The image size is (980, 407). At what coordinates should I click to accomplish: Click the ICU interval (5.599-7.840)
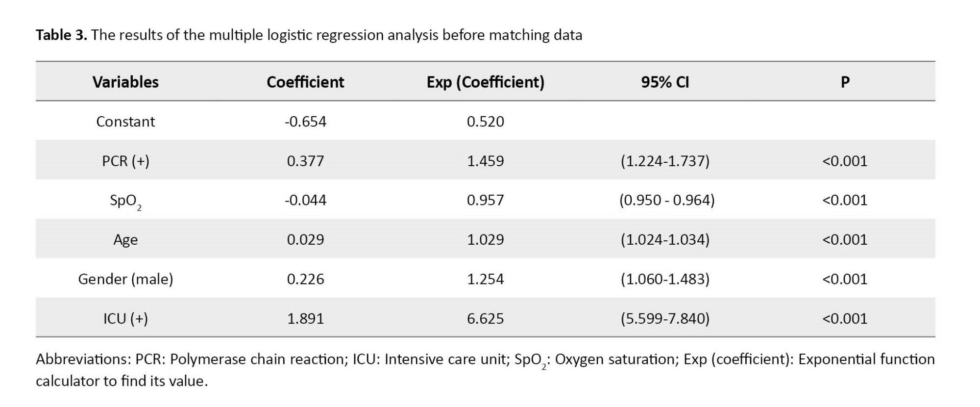[665, 319]
